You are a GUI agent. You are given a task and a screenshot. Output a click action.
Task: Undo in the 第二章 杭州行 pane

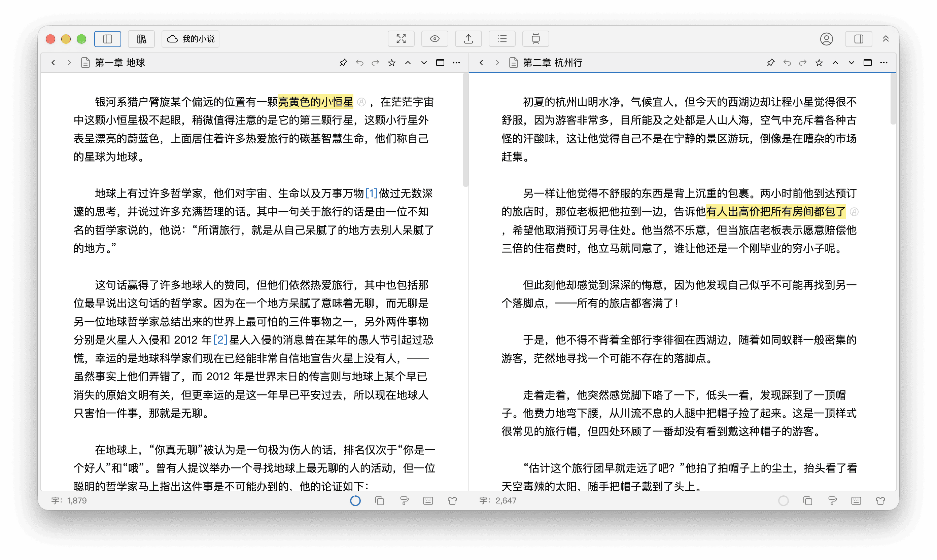click(x=787, y=63)
